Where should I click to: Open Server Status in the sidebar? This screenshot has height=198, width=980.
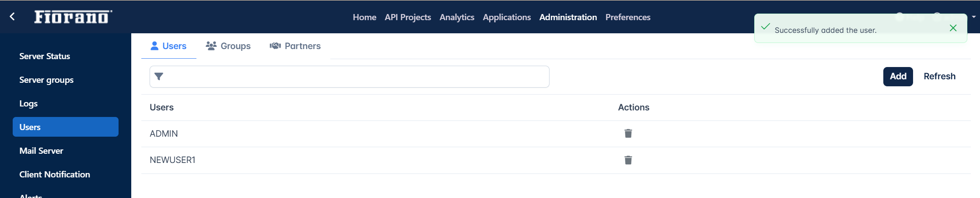45,56
